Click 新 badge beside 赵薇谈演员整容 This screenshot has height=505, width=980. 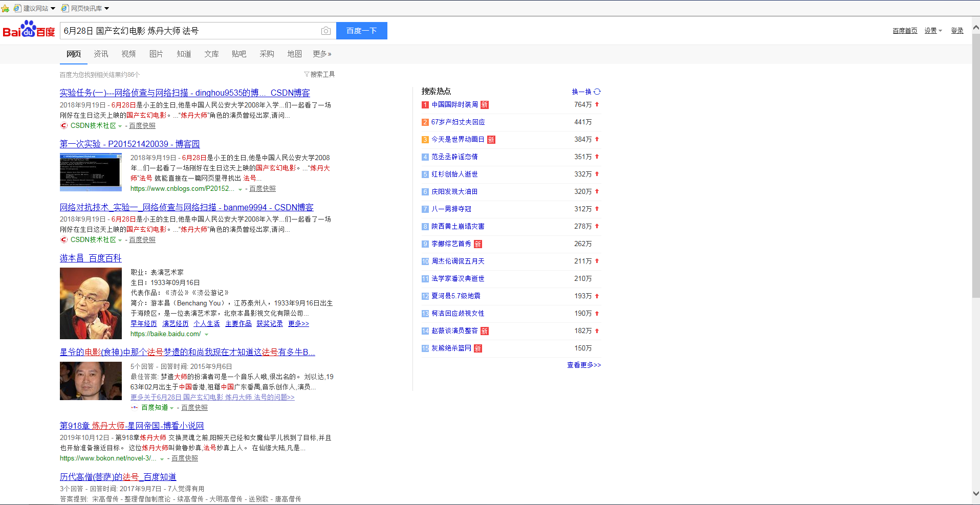click(485, 331)
